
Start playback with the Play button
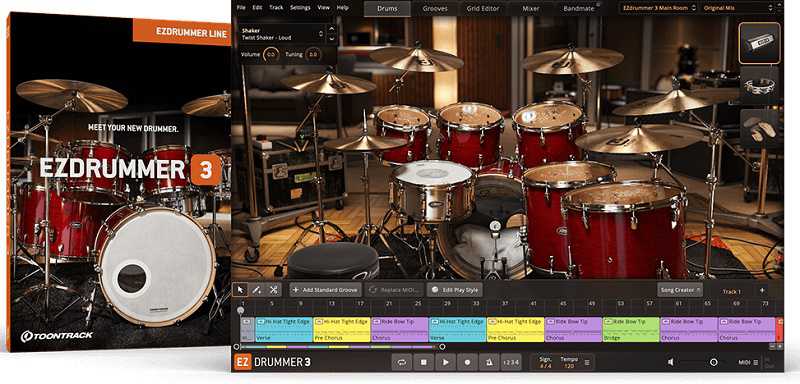click(x=445, y=362)
